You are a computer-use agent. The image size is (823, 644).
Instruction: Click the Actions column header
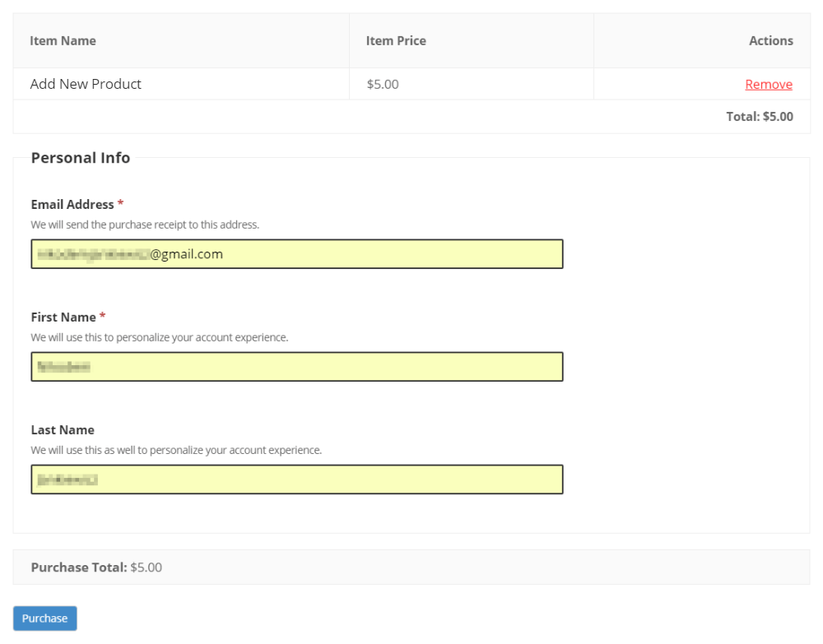(x=770, y=40)
